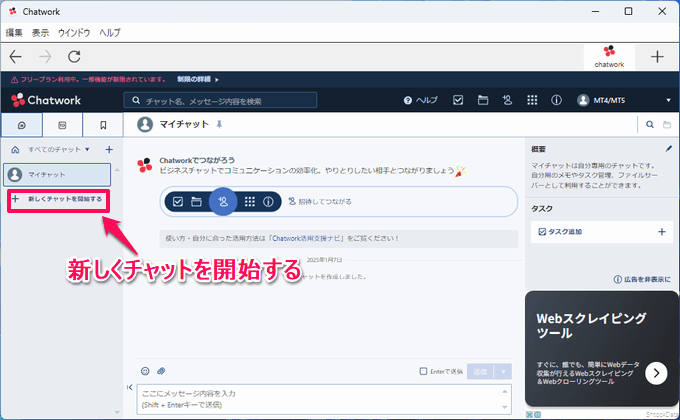
Task: Click 新しくチャットを開始する button
Action: click(x=59, y=199)
